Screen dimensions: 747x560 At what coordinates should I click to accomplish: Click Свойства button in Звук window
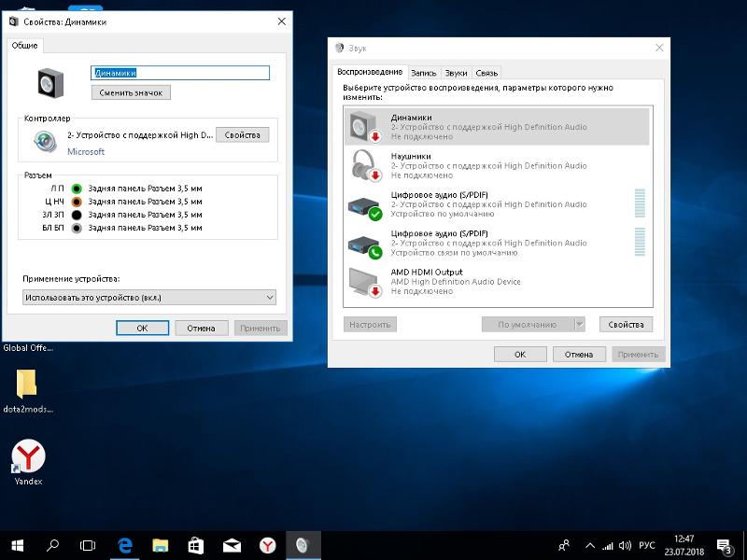626,324
